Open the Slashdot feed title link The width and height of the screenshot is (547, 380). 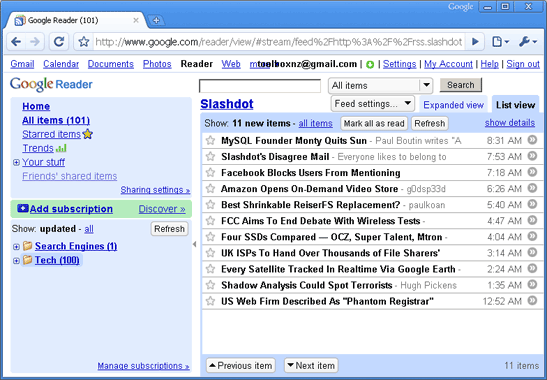[227, 104]
